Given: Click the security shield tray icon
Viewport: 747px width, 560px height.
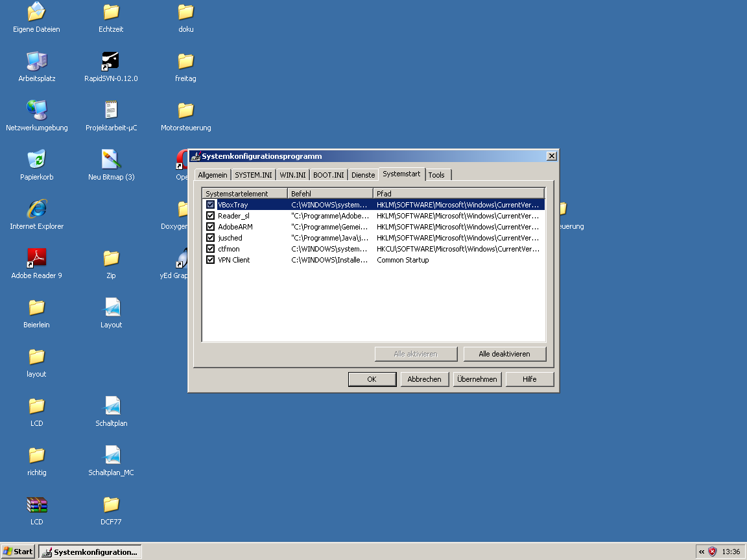Looking at the screenshot, I should [712, 552].
